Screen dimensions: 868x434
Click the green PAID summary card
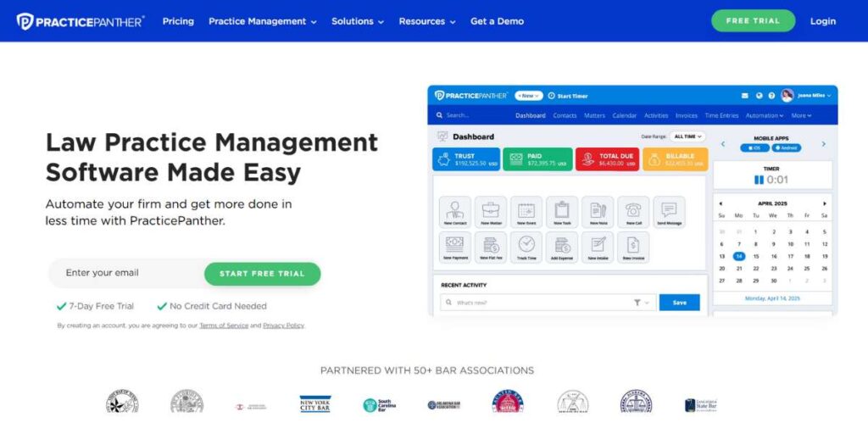537,159
